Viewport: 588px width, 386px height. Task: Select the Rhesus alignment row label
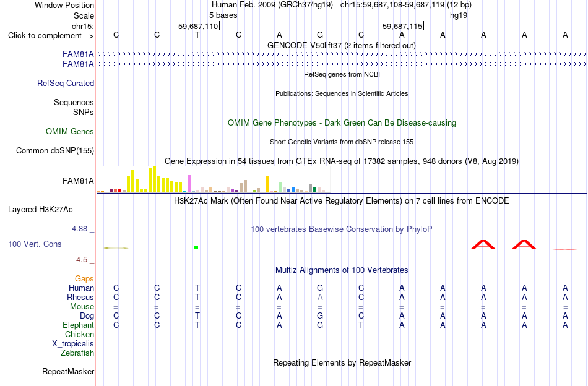pyautogui.click(x=80, y=297)
